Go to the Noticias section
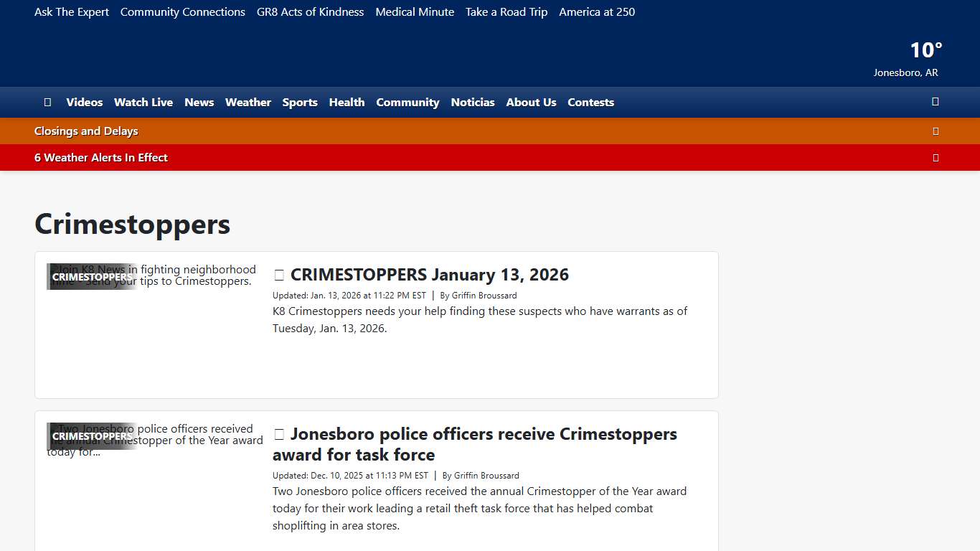This screenshot has height=551, width=980. tap(472, 102)
